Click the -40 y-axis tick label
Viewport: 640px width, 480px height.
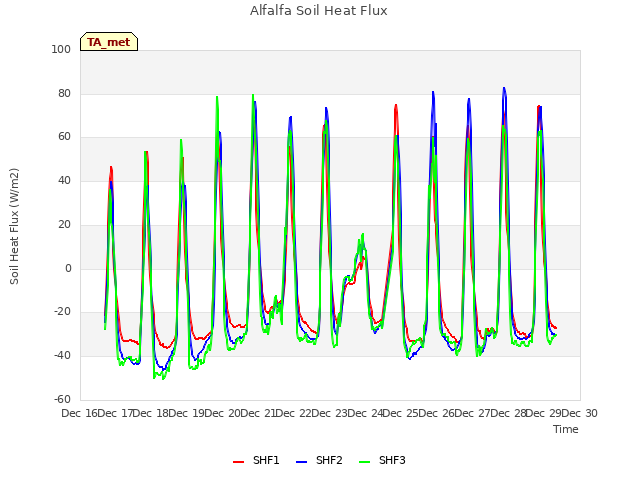pyautogui.click(x=62, y=356)
